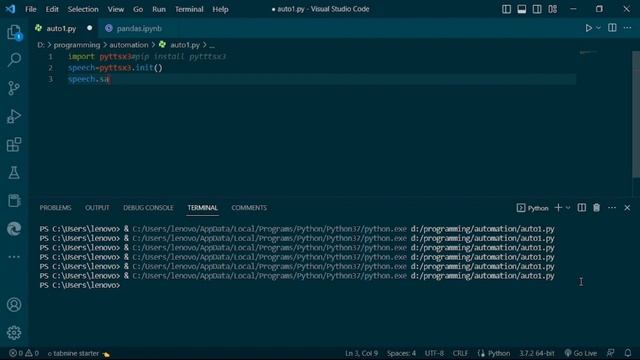The height and width of the screenshot is (360, 640).
Task: Open the File menu
Action: tap(31, 9)
